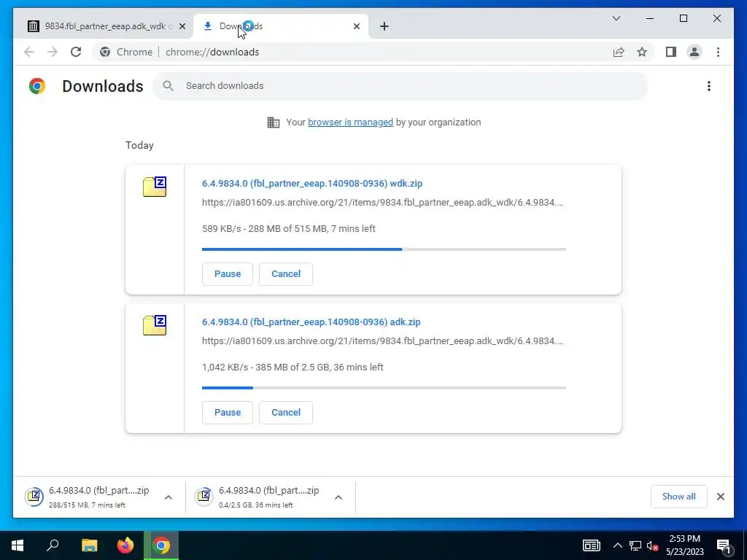
Task: Show all downloads
Action: point(679,497)
